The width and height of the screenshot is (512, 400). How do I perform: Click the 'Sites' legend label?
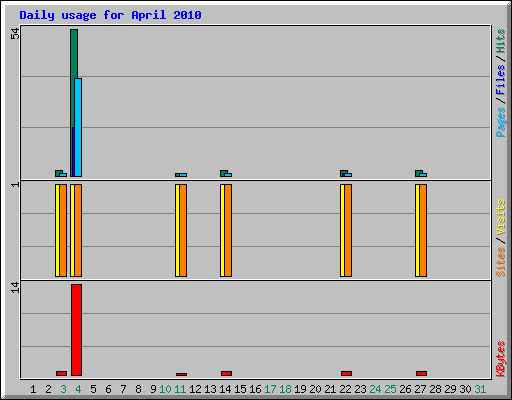click(501, 262)
